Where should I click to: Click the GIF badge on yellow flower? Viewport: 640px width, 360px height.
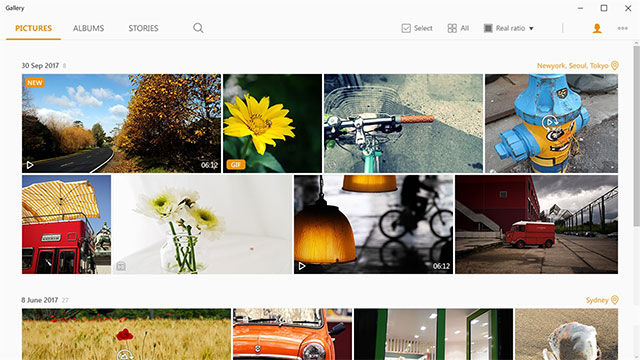pos(236,164)
